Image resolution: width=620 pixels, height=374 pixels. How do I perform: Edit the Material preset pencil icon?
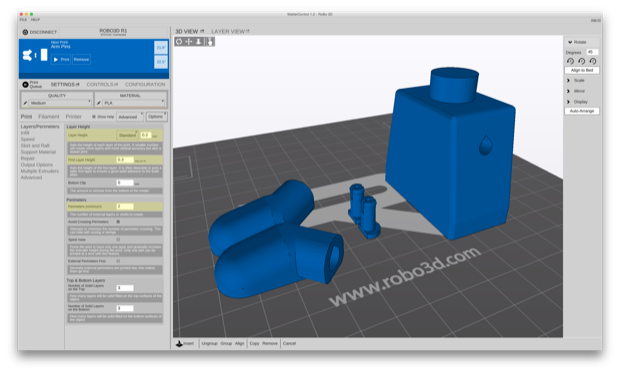99,103
